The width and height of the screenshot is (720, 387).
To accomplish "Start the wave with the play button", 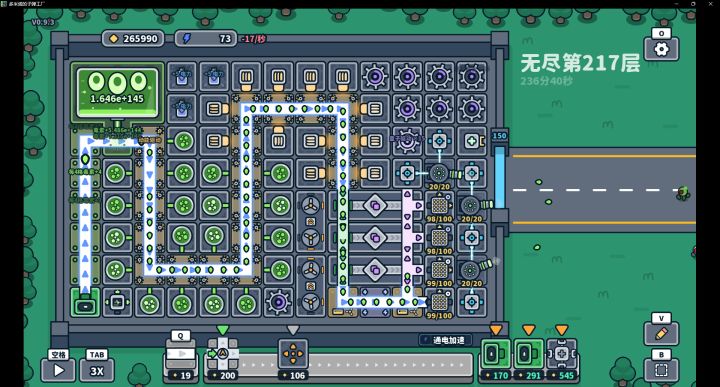I will pyautogui.click(x=59, y=370).
